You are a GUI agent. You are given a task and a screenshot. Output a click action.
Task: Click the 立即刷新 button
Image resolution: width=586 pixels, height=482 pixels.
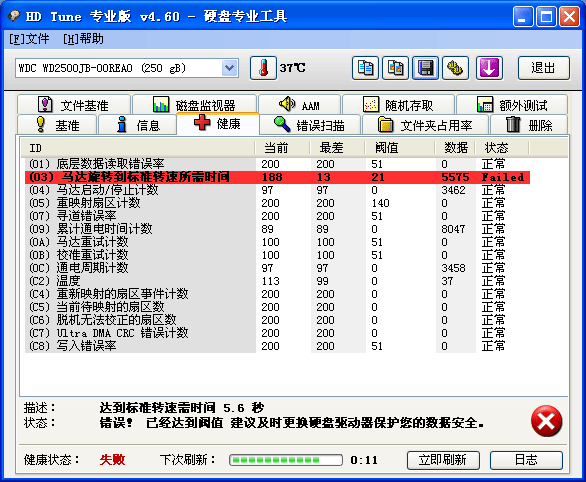click(x=443, y=460)
